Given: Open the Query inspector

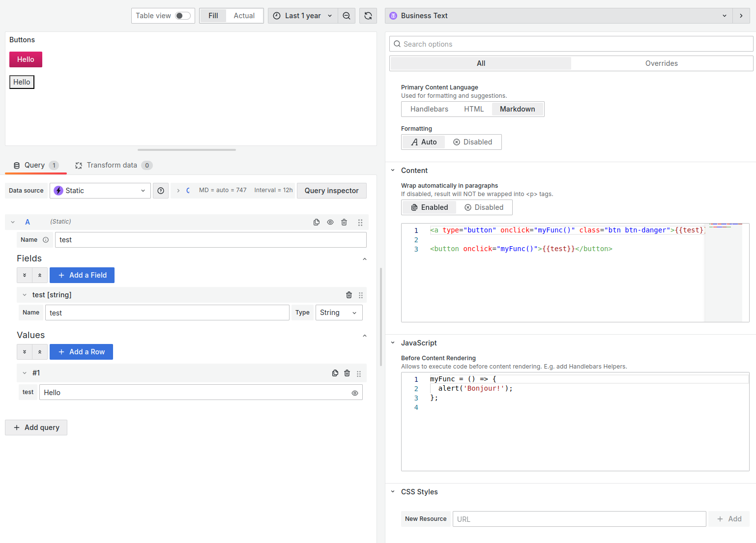Looking at the screenshot, I should click(x=331, y=191).
